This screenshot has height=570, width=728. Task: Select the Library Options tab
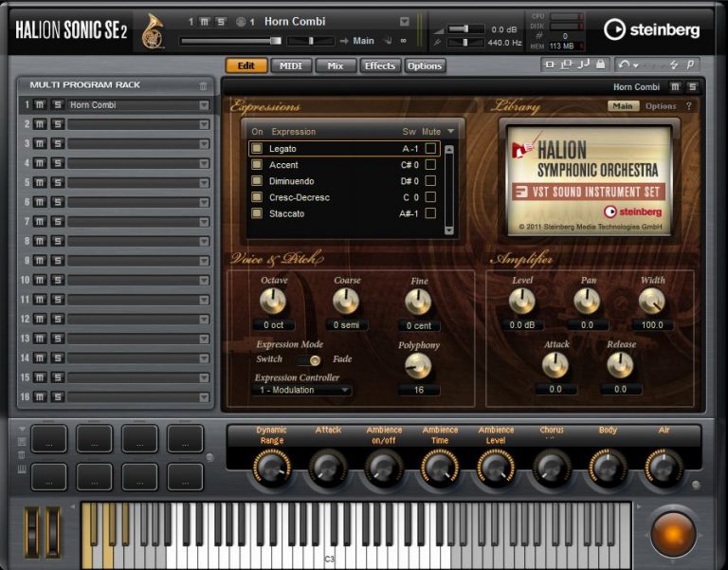pyautogui.click(x=660, y=106)
